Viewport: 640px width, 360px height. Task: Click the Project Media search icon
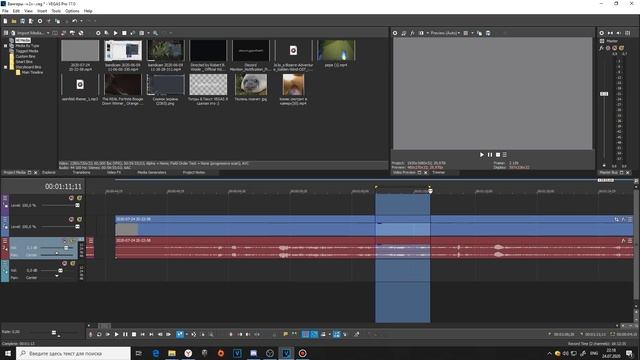click(156, 33)
